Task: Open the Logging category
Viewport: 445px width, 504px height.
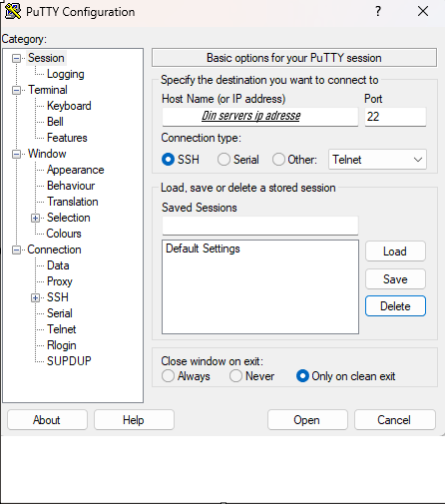Action: click(x=66, y=74)
